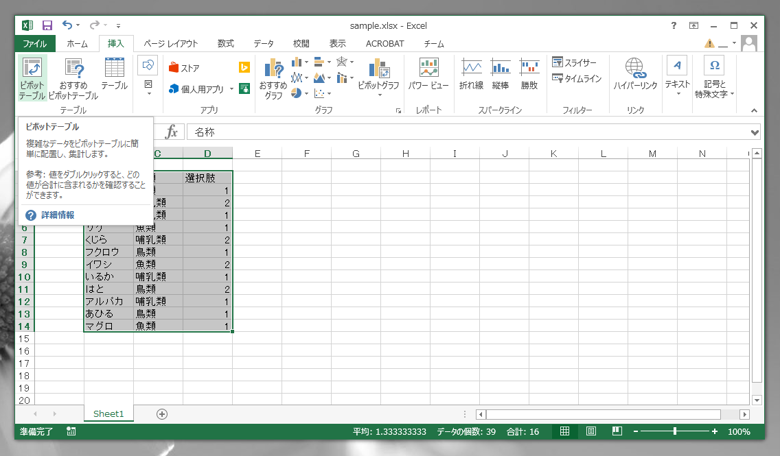Collapse the ribbon with the caret arrow
Viewport: 780px width, 456px height.
(x=754, y=110)
